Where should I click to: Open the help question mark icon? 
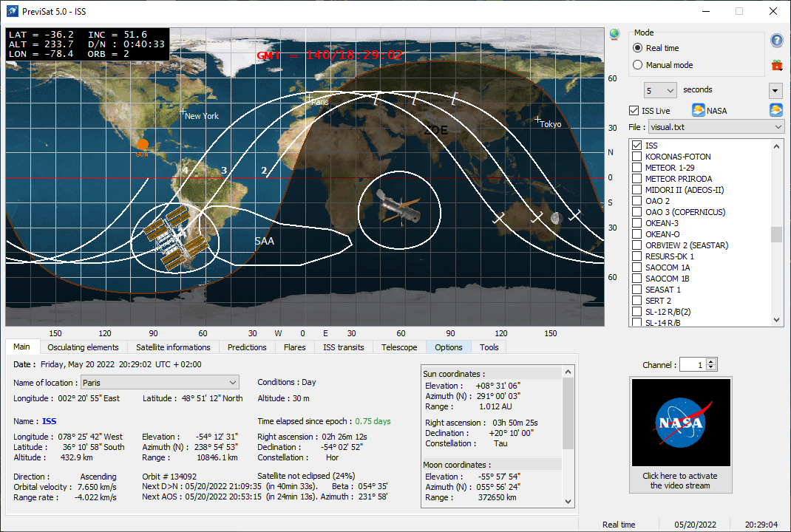tap(776, 41)
